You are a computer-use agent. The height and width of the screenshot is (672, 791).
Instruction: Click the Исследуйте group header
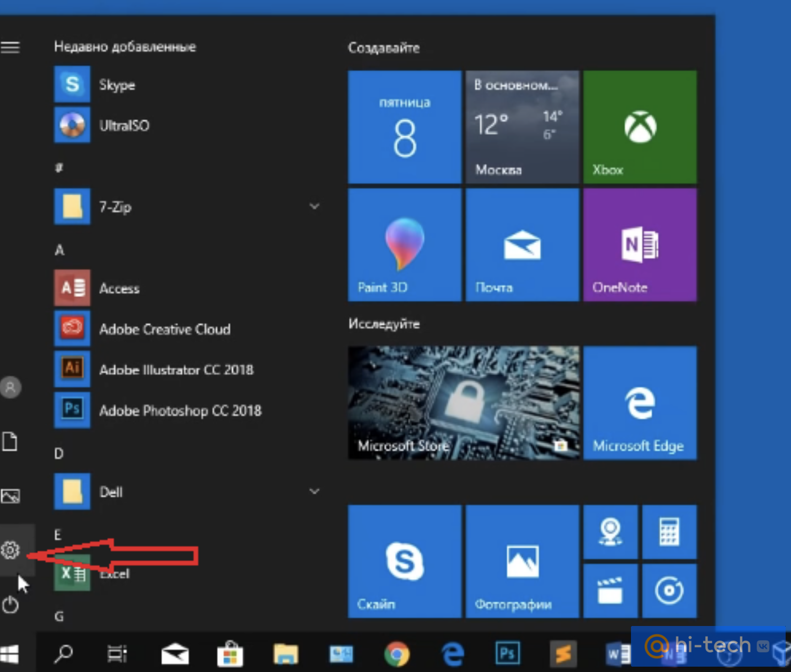point(384,324)
